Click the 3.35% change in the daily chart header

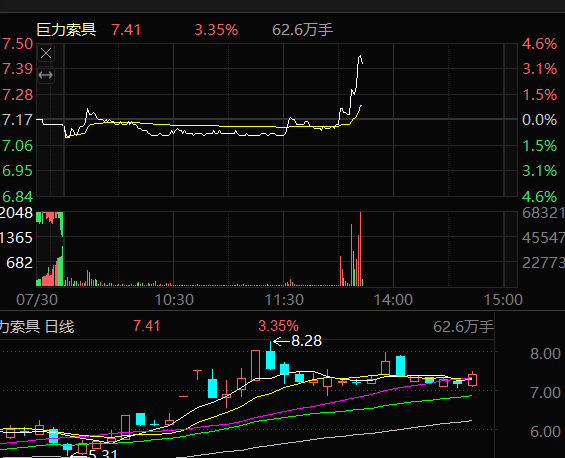pos(279,326)
